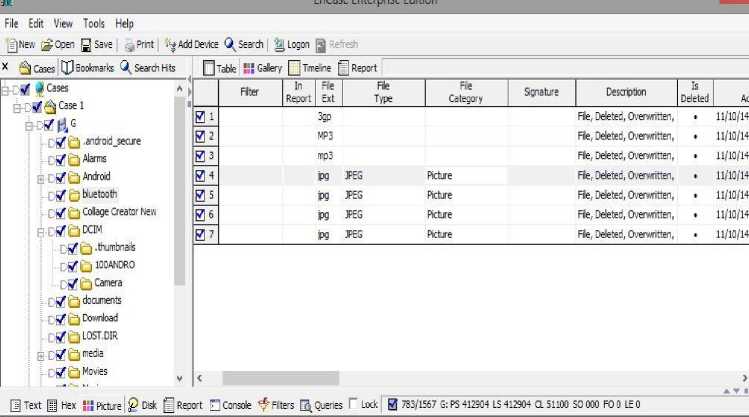Viewport: 749px width, 417px height.
Task: Close the left pane with X
Action: pyautogui.click(x=5, y=66)
